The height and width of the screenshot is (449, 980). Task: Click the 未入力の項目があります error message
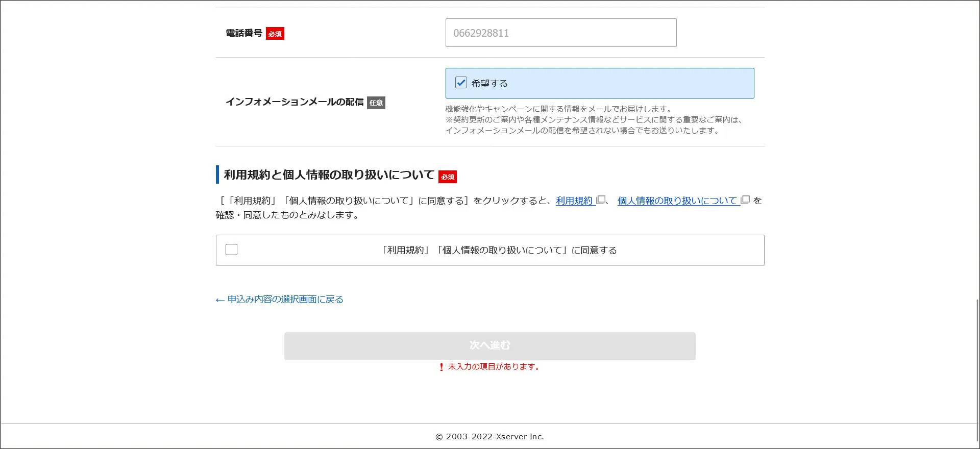[x=494, y=367]
